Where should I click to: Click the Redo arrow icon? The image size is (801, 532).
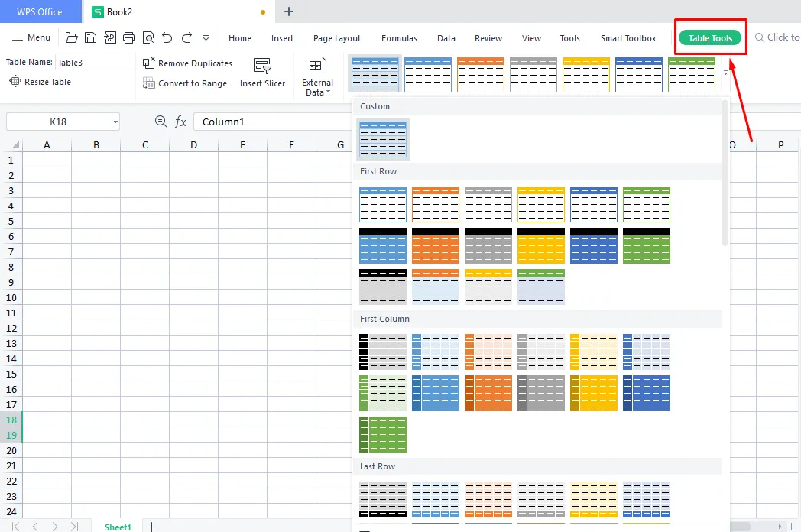[x=186, y=37]
